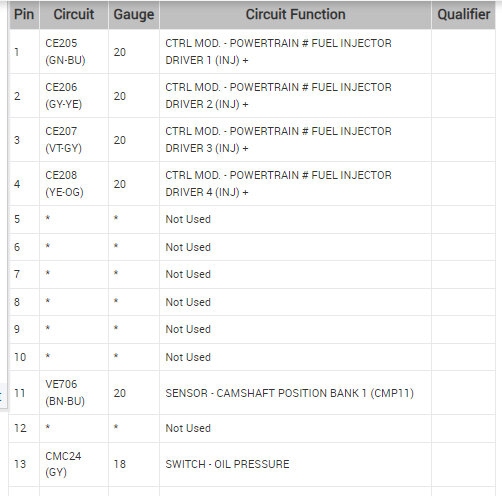The image size is (502, 496).
Task: Click Camshaft Position Bank 1 sensor text
Action: 289,393
